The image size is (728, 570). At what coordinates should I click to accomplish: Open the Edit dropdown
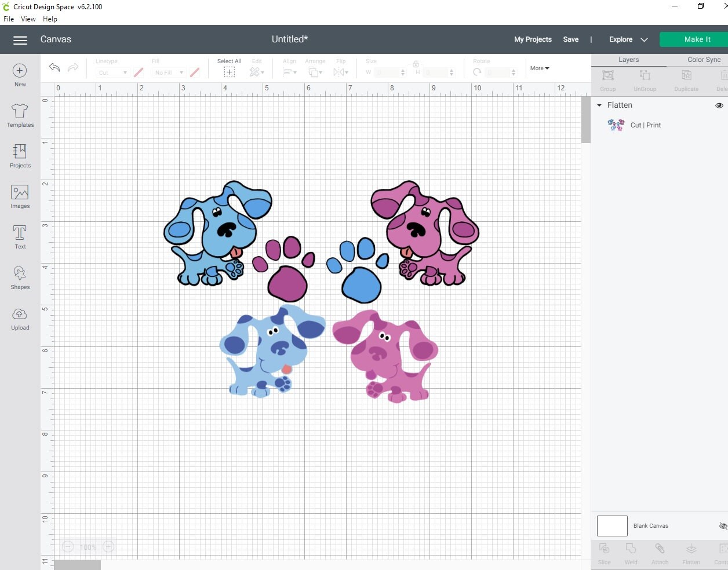pos(257,72)
